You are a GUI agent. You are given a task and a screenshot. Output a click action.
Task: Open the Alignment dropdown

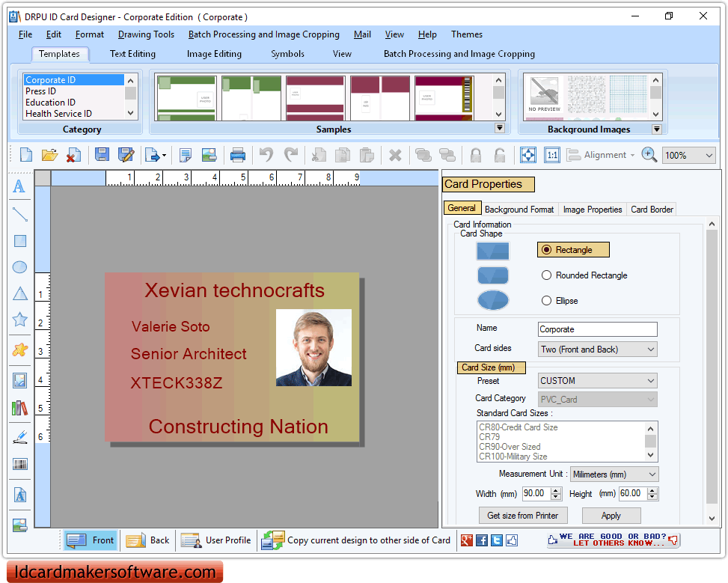click(601, 155)
